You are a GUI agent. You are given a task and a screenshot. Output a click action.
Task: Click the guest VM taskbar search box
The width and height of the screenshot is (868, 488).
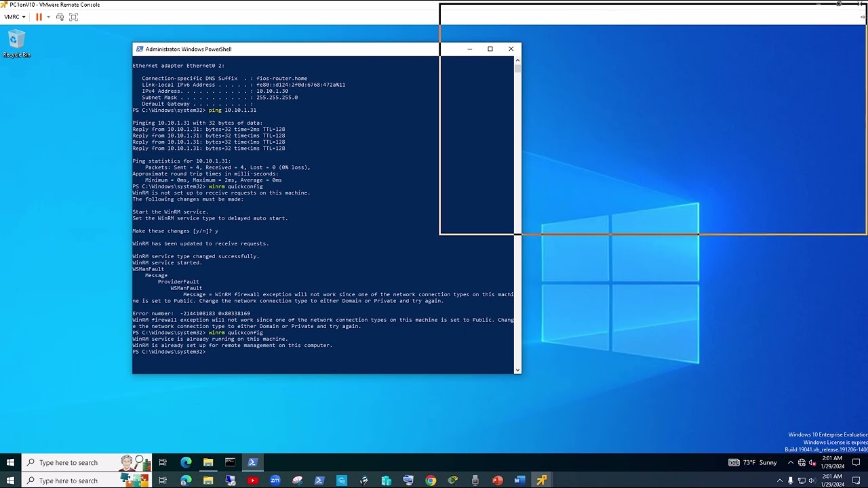pos(86,462)
